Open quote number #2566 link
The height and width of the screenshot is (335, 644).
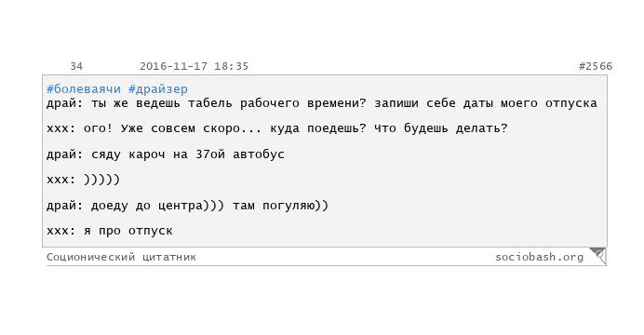(x=596, y=66)
